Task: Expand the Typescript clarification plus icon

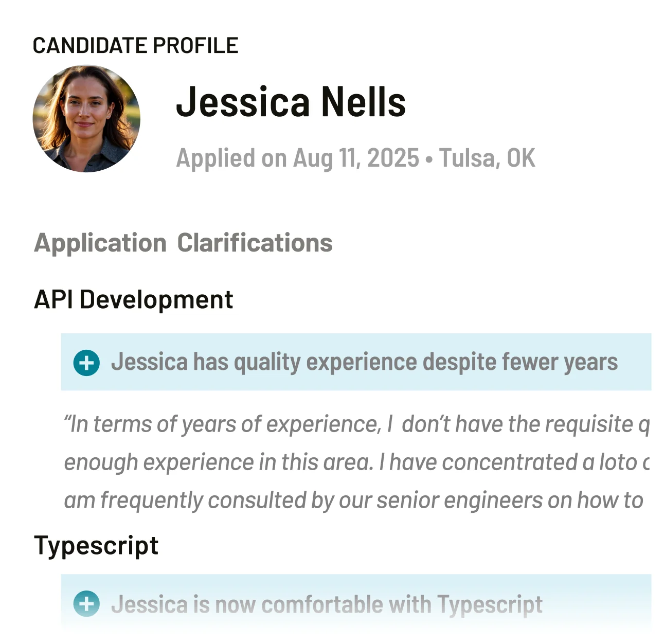Action: [86, 603]
